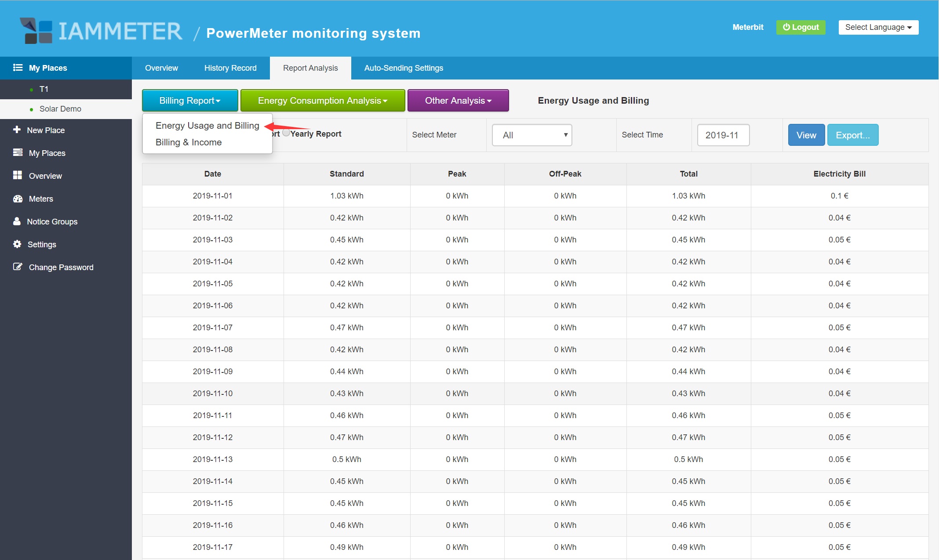939x560 pixels.
Task: Click the New Place plus icon
Action: 17,130
